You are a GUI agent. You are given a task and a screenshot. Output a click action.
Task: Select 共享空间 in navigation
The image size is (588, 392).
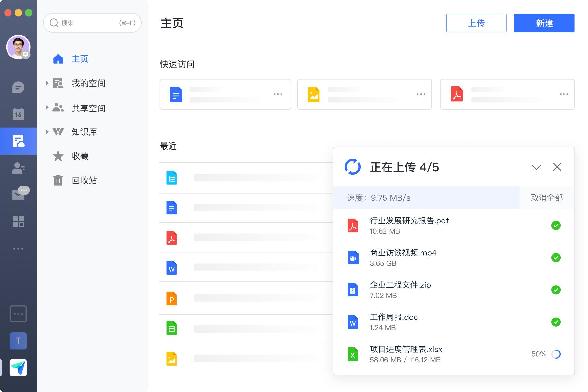(89, 108)
